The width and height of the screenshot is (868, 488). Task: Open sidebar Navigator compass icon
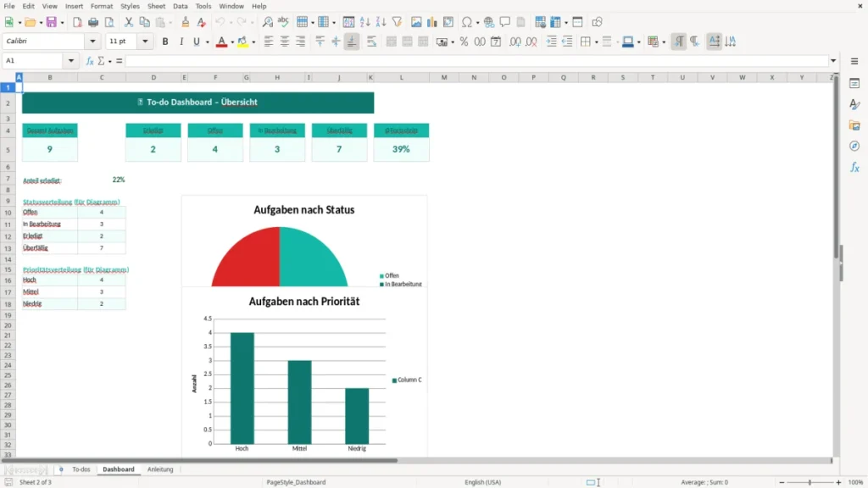coord(854,146)
